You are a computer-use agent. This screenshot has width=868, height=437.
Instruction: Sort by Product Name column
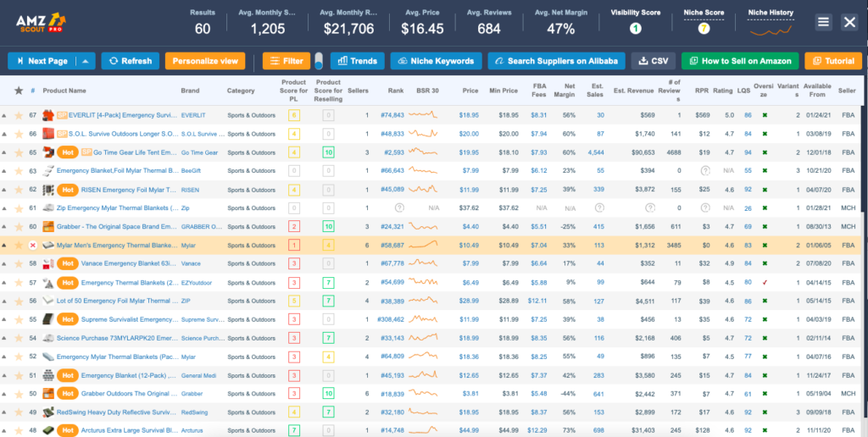[64, 90]
